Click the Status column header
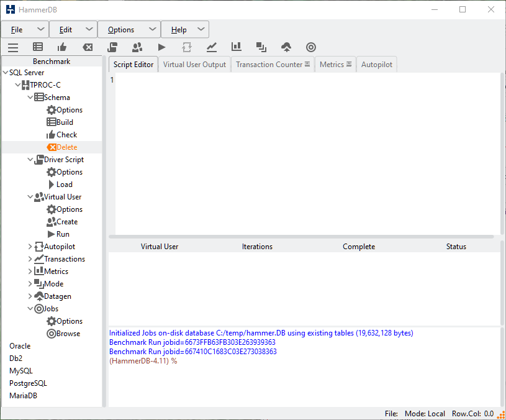The width and height of the screenshot is (506, 420). (456, 246)
